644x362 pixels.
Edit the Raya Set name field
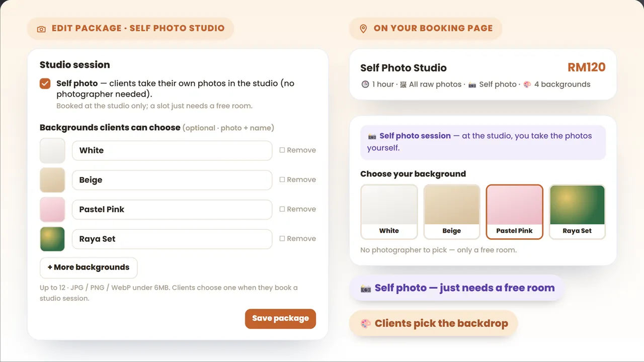[x=172, y=239]
